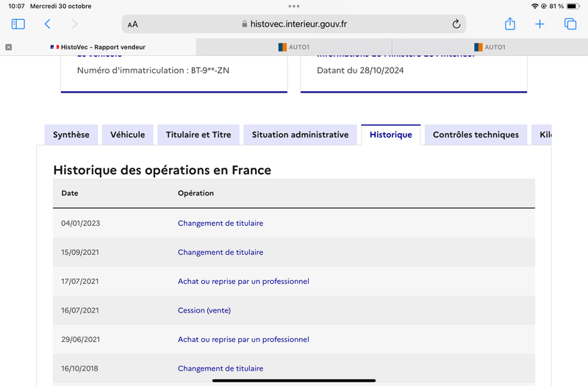Tap the battery status icon

click(573, 6)
